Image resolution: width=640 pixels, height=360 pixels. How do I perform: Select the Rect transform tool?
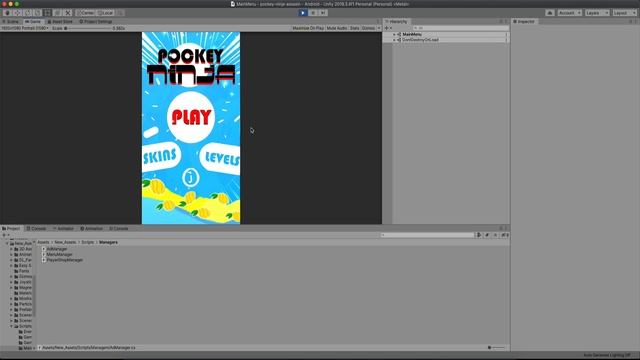48,13
